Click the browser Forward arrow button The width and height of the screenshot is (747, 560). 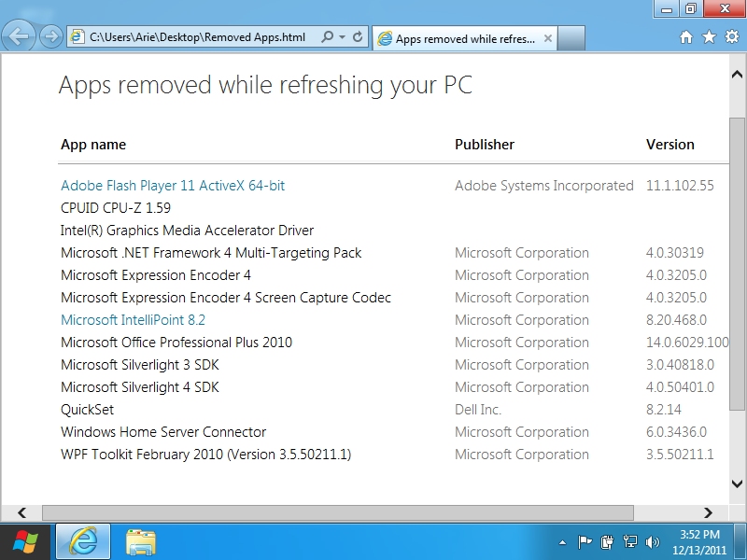[50, 36]
